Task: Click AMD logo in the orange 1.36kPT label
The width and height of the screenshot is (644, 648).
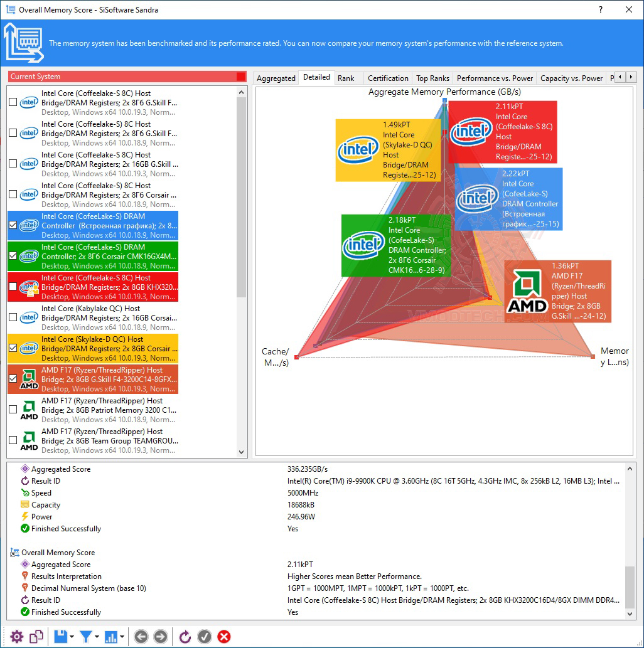Action: [x=527, y=291]
